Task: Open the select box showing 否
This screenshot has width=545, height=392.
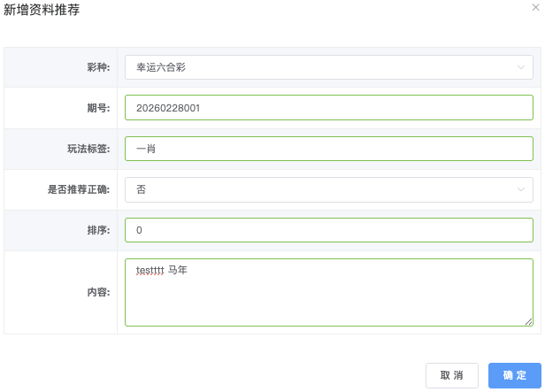Action: pos(319,188)
